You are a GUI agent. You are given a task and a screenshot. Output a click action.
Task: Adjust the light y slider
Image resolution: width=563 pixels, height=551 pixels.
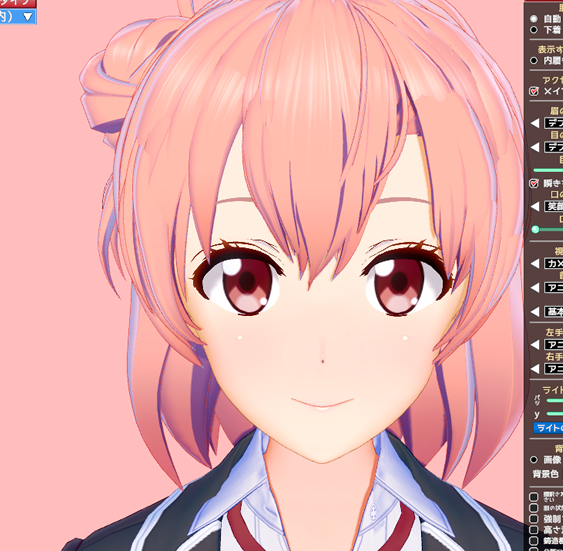tap(555, 414)
